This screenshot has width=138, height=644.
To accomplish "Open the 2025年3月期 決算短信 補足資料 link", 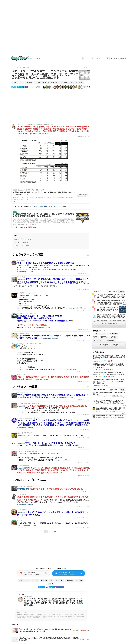I will (x=45, y=207).
